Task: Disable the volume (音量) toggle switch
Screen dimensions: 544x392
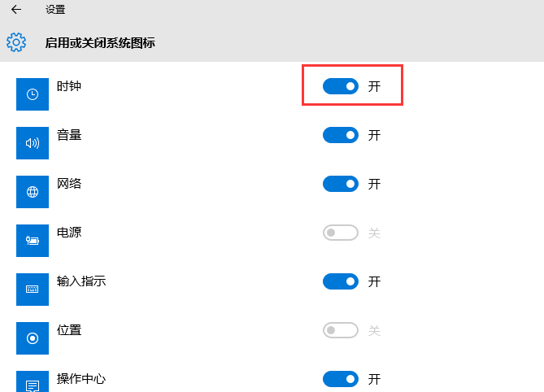Action: [x=341, y=135]
